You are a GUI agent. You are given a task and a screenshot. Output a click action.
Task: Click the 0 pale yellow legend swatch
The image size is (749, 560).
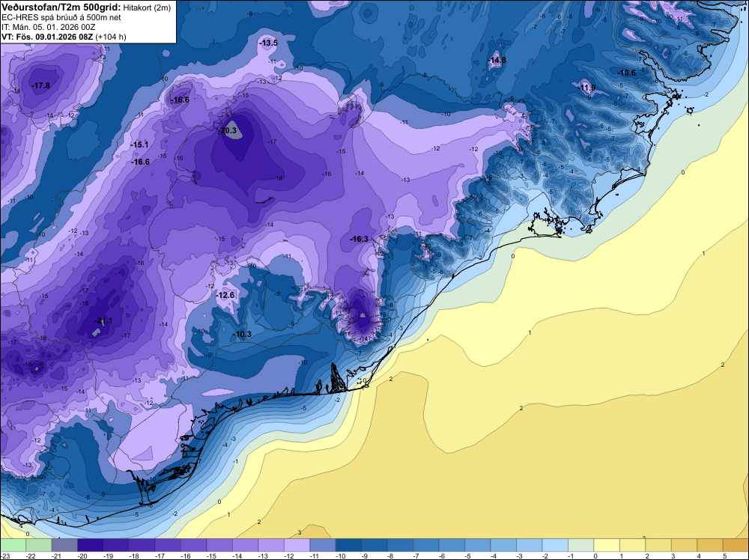click(606, 545)
